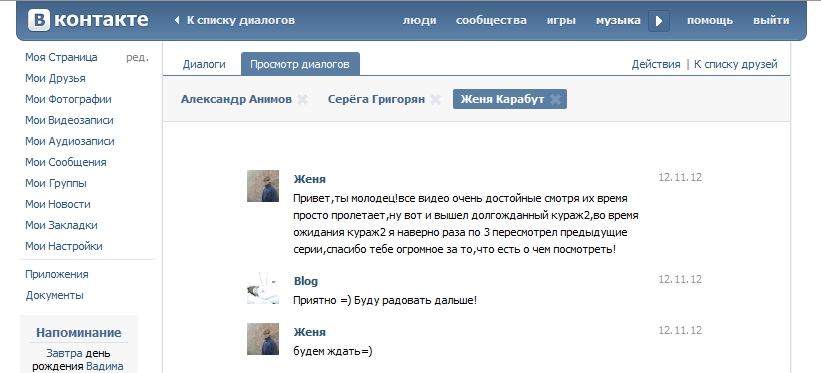Viewport: 821px width, 373px height.
Task: Open Женя's avatar on 'будем ждать' message
Action: click(263, 339)
